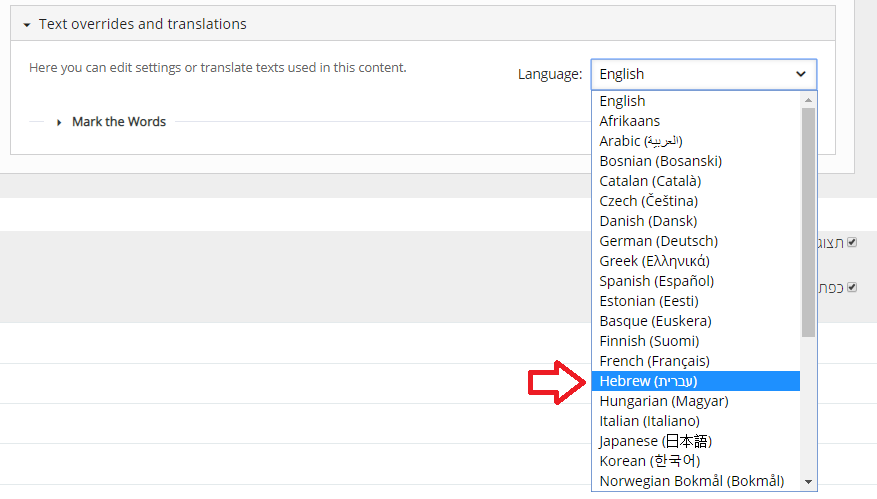The height and width of the screenshot is (499, 877).
Task: Expand the Mark the Words group
Action: (x=118, y=122)
